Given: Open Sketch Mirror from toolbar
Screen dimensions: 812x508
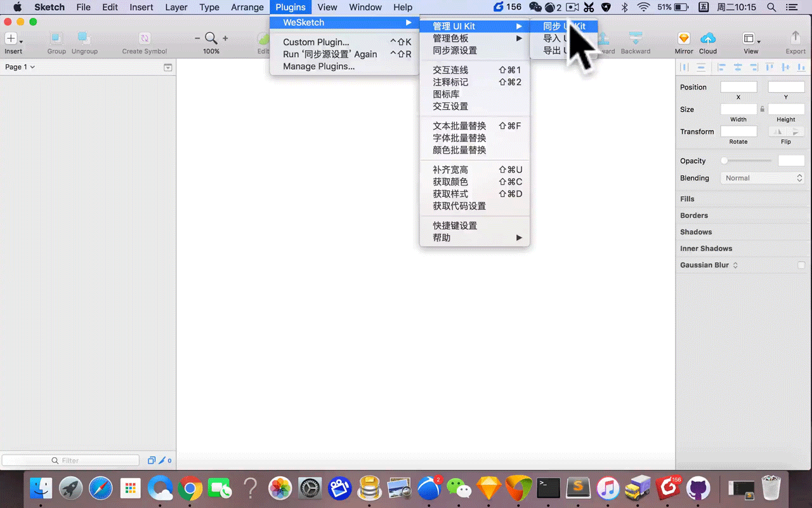Looking at the screenshot, I should click(x=684, y=39).
